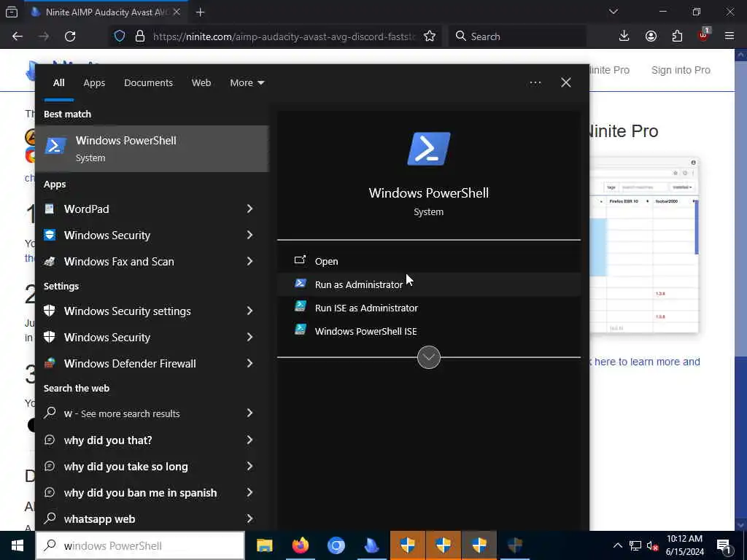The image size is (747, 560).
Task: Open the Chromium browser taskbar icon
Action: click(x=336, y=545)
